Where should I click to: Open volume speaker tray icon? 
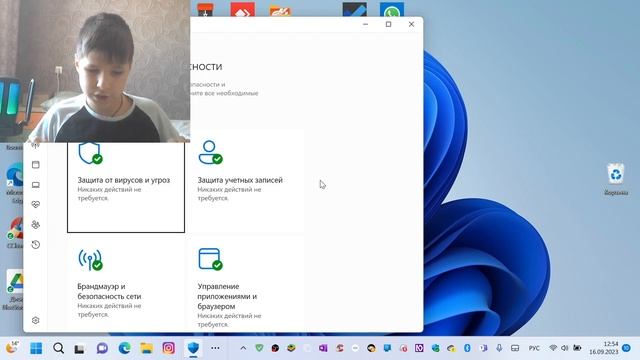(x=565, y=348)
